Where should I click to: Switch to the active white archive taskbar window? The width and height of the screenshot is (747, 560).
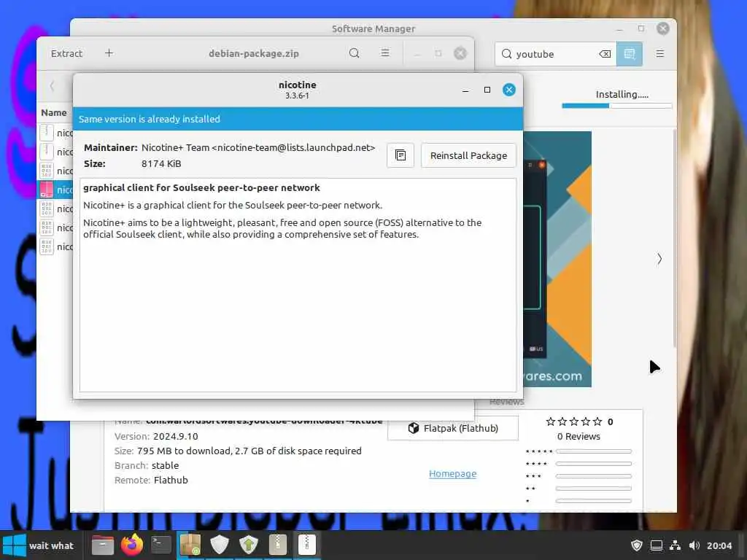point(307,545)
